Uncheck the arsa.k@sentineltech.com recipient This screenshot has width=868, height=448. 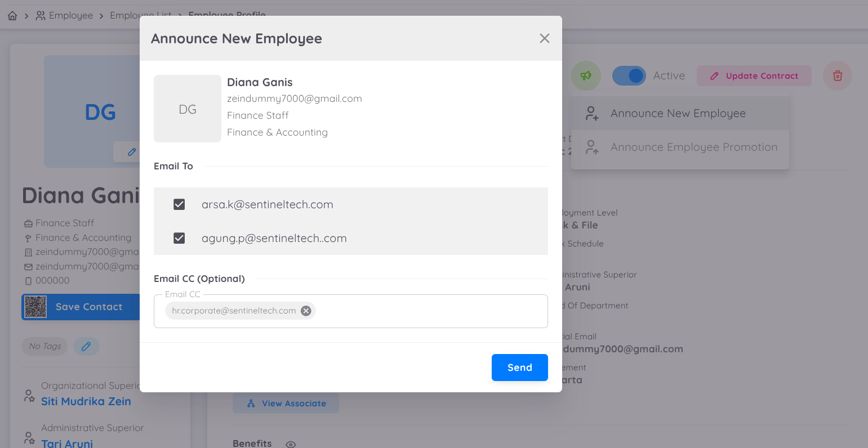coord(179,204)
